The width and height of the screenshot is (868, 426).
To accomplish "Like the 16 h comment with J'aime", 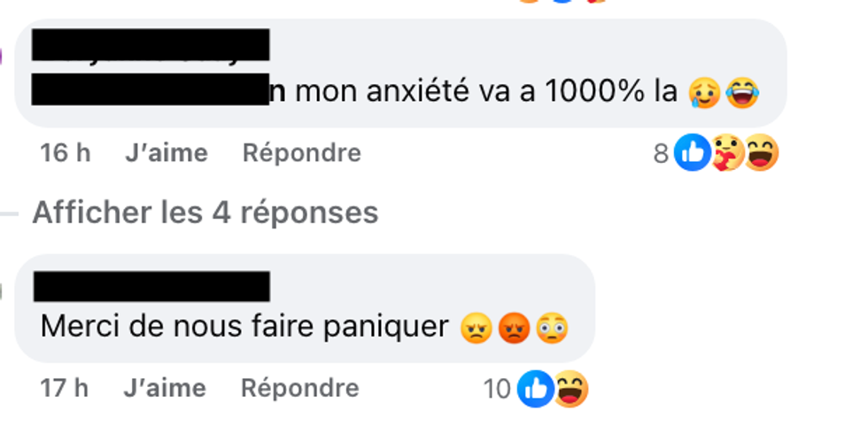I will pyautogui.click(x=167, y=152).
